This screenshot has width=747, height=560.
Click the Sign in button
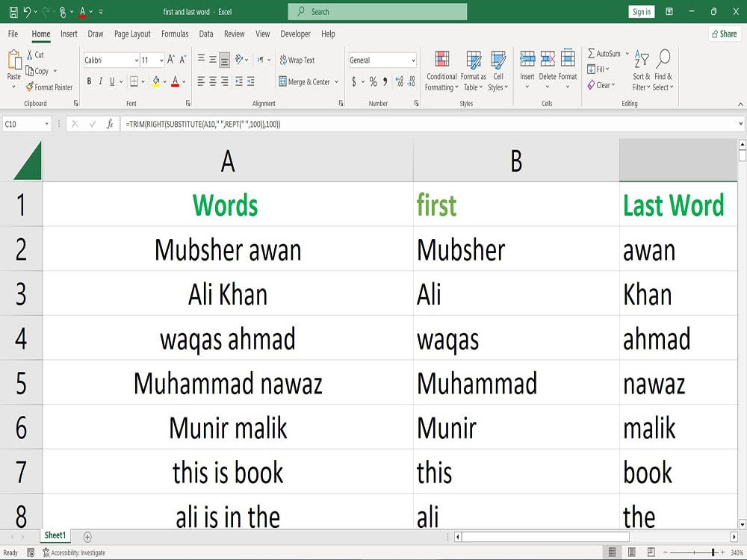point(641,12)
